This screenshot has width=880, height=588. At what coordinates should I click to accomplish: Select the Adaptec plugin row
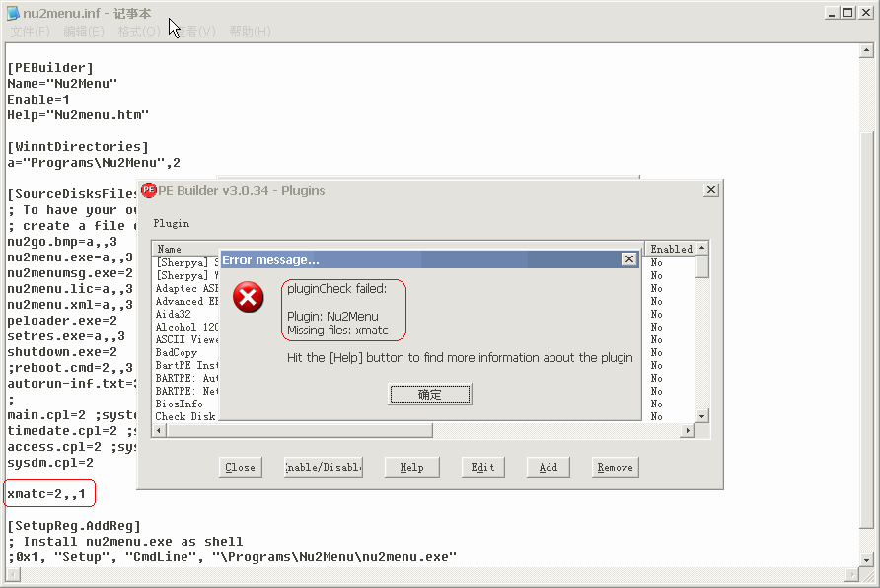click(186, 288)
